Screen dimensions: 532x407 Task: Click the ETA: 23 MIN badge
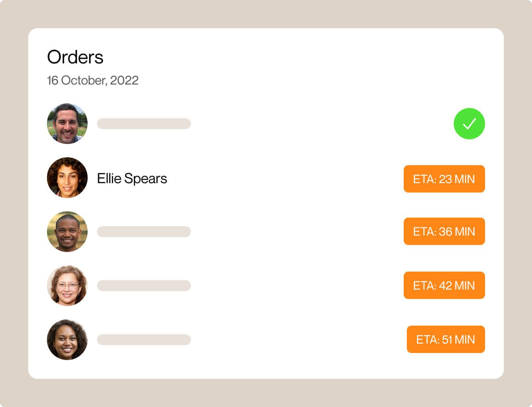444,179
